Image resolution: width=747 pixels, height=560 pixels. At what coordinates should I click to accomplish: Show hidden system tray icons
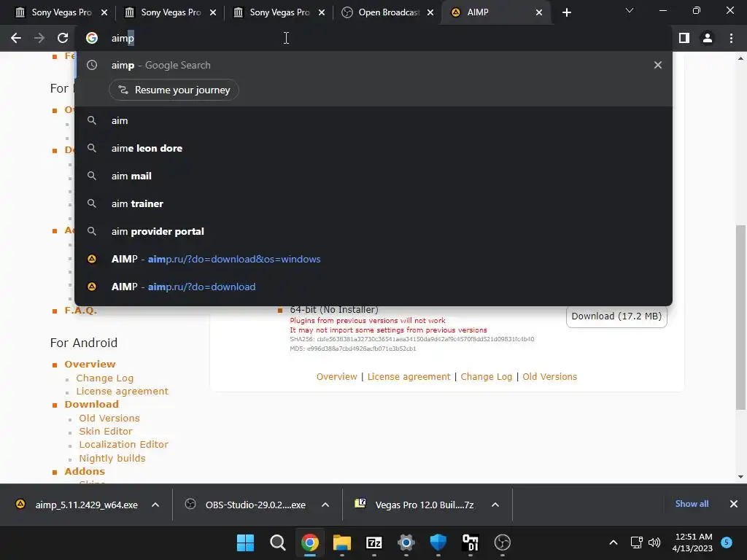pyautogui.click(x=614, y=542)
